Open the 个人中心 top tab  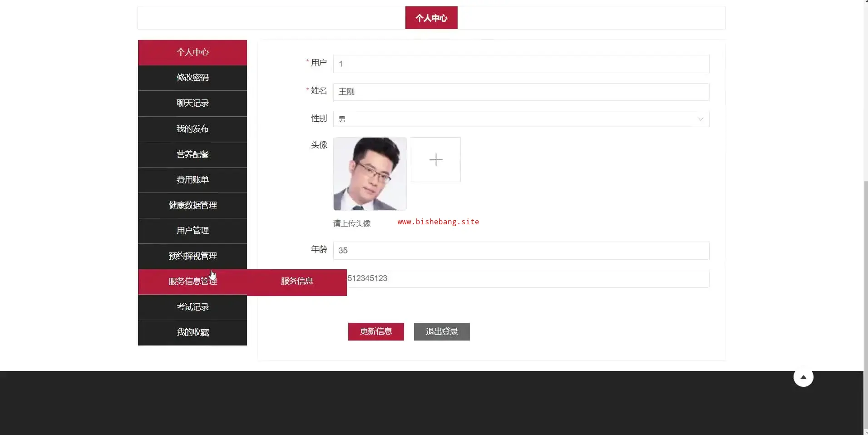pyautogui.click(x=431, y=18)
